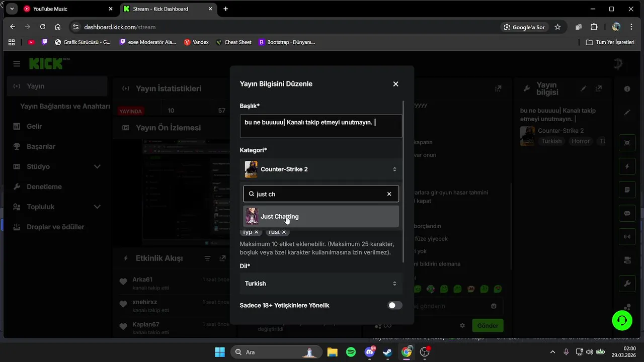This screenshot has height=362, width=644.
Task: Close the Stream - Kick Dashboard tab
Action: pos(210,9)
